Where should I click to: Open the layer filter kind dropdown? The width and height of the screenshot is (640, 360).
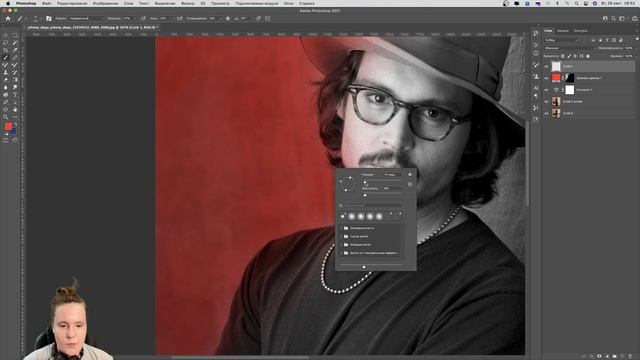562,40
